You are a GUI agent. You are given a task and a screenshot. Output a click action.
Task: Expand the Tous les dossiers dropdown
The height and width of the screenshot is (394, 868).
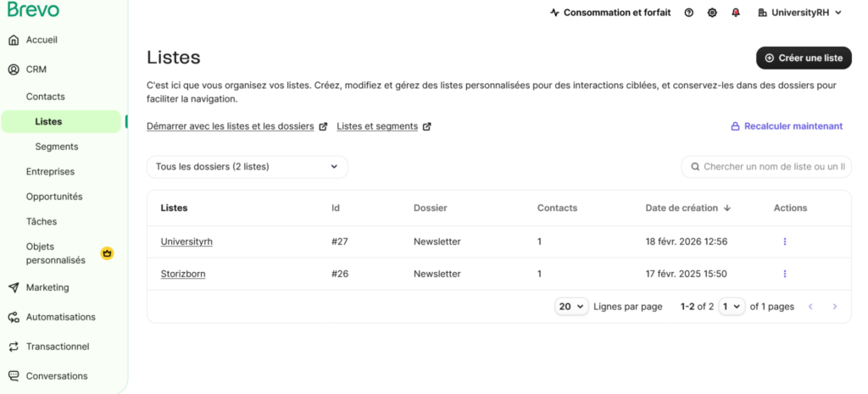pyautogui.click(x=247, y=167)
